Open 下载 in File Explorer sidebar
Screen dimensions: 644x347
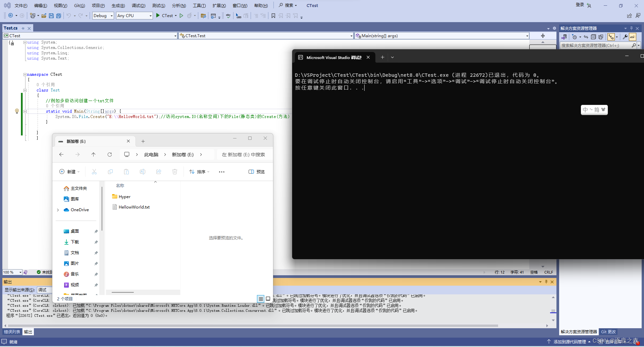point(75,242)
